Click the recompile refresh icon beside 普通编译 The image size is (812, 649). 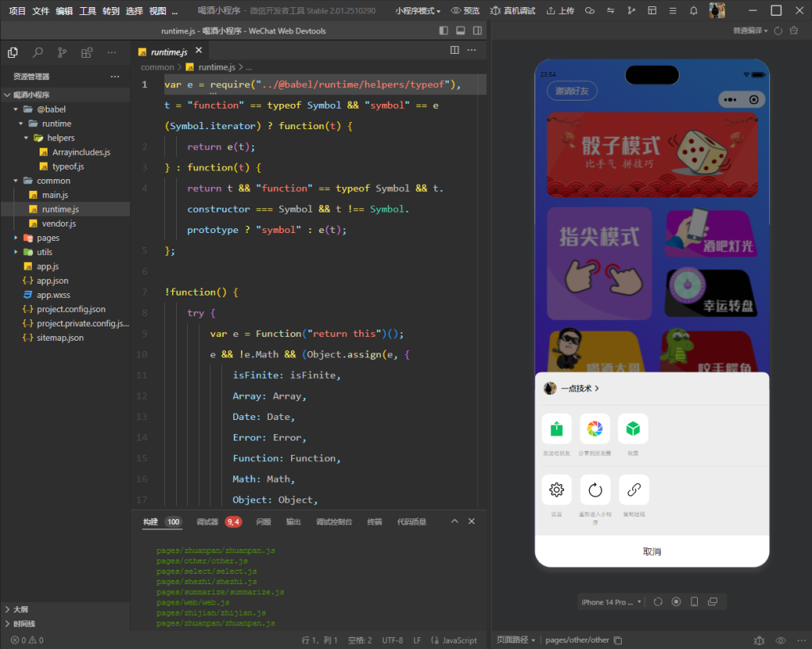[x=778, y=31]
